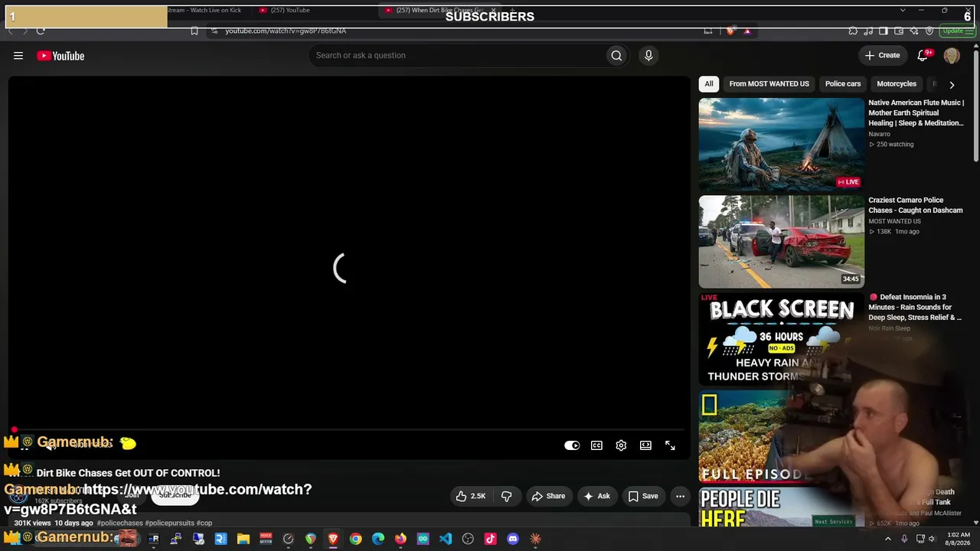Screen dimensions: 980x551
Task: Open Visual Studio Code from taskbar
Action: pos(446,539)
